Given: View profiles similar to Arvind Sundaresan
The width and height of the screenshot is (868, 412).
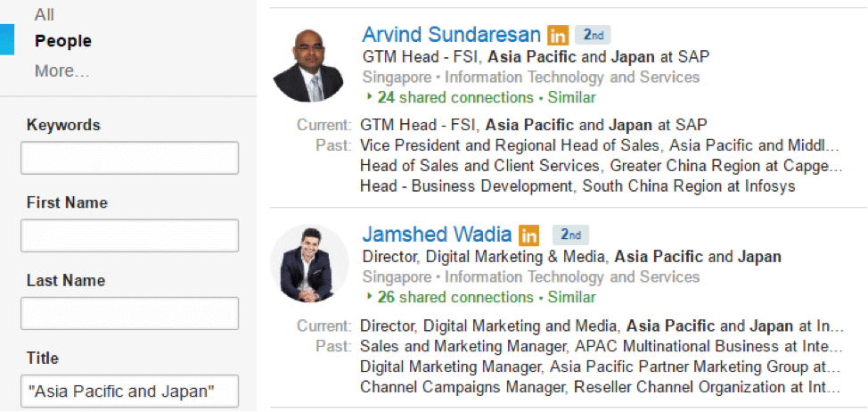Looking at the screenshot, I should click(571, 97).
